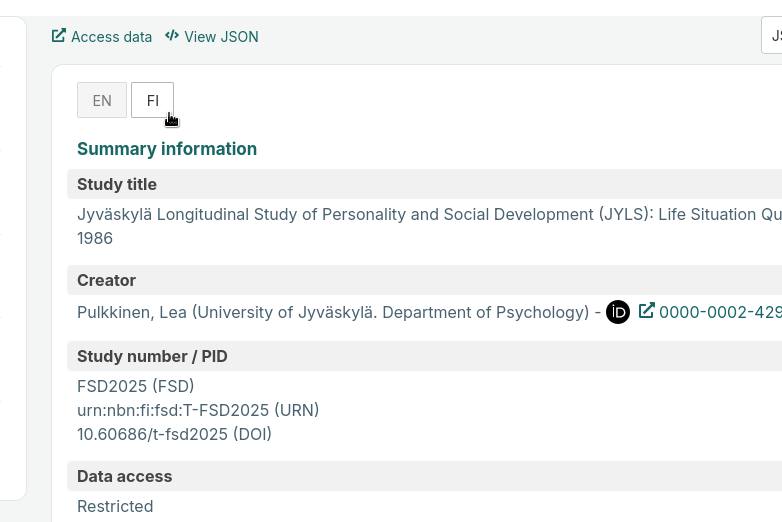Click the Jyväskylä Longitudinal Study title text
The height and width of the screenshot is (522, 782).
429,226
